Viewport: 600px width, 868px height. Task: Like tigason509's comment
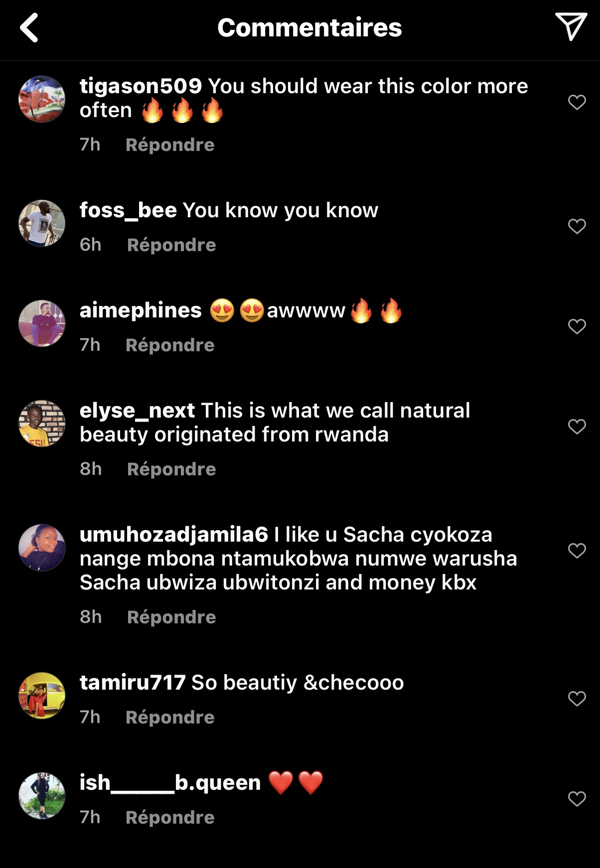point(577,102)
